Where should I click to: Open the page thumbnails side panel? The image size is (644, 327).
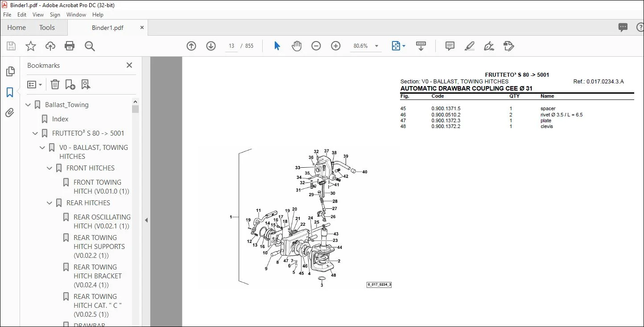tap(10, 71)
